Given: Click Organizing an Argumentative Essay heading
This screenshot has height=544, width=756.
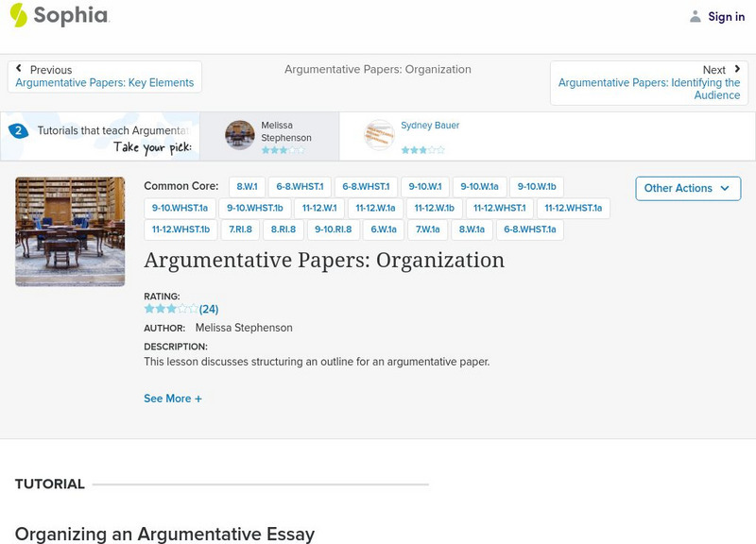Looking at the screenshot, I should (164, 534).
